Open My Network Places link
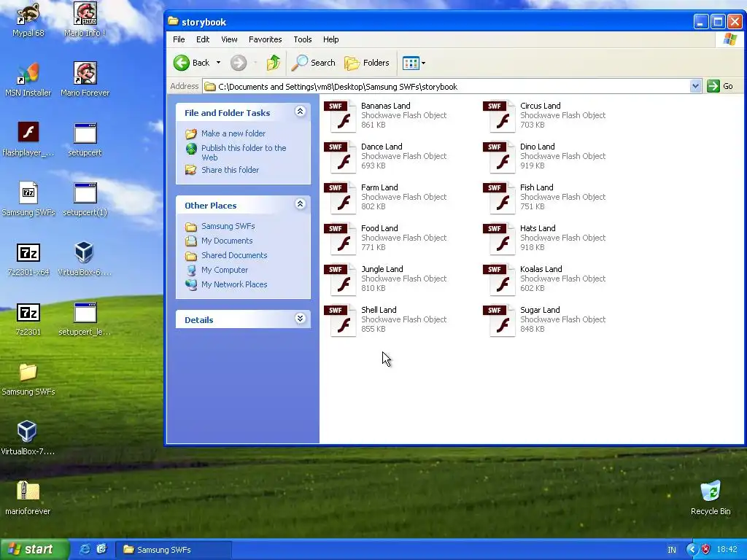This screenshot has width=747, height=560. click(x=234, y=285)
